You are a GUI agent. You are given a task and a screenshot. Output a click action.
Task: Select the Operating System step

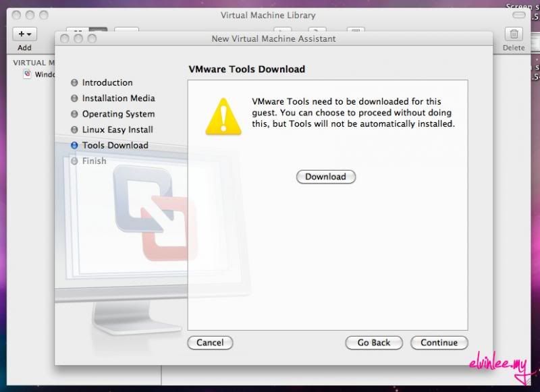[113, 114]
